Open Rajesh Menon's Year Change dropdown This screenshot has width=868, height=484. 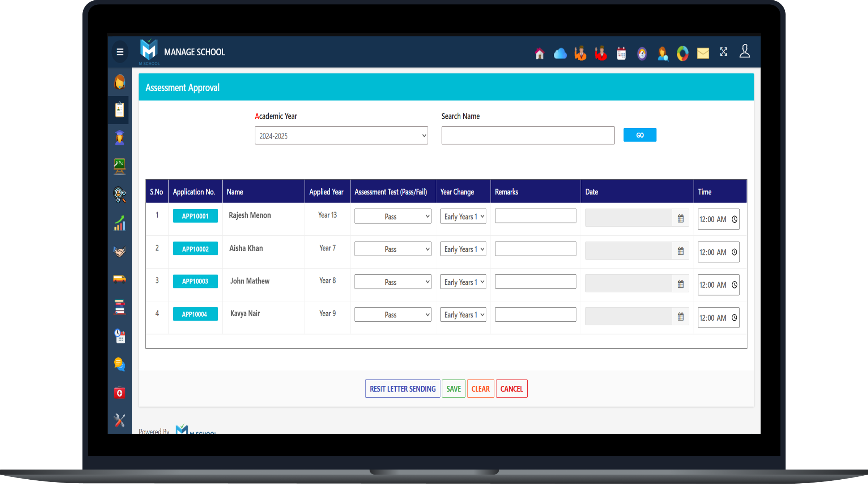click(x=463, y=216)
